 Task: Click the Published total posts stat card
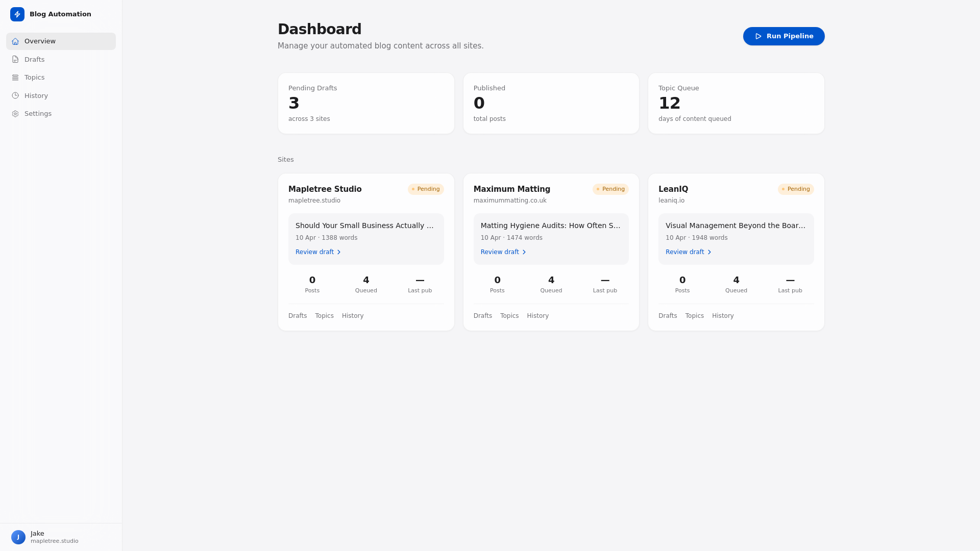coord(551,104)
